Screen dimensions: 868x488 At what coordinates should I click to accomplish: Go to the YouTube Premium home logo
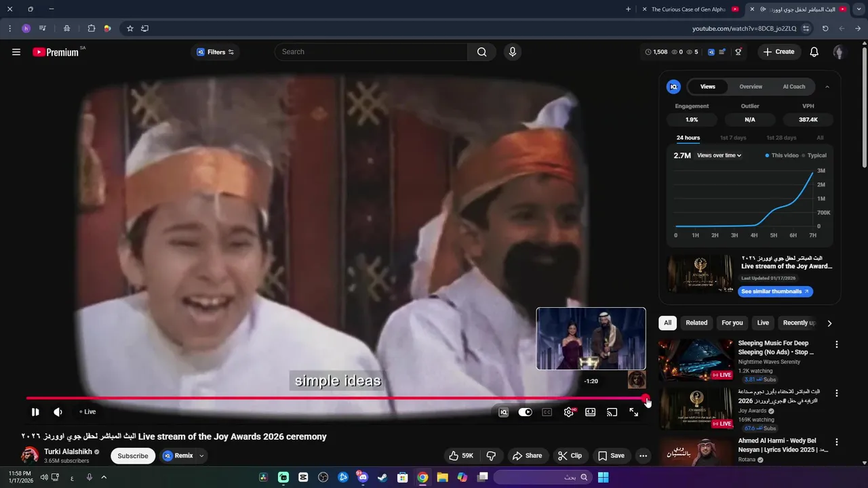(56, 52)
